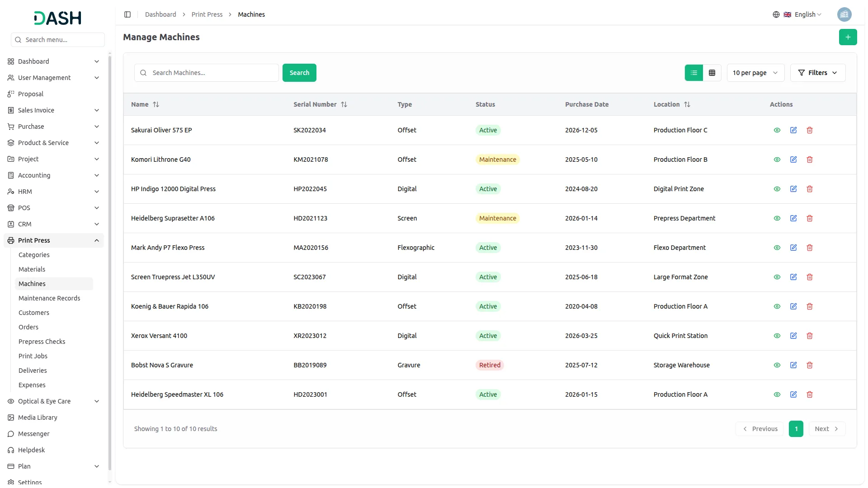868x488 pixels.
Task: Go to Print Jobs menu item
Action: click(33, 356)
